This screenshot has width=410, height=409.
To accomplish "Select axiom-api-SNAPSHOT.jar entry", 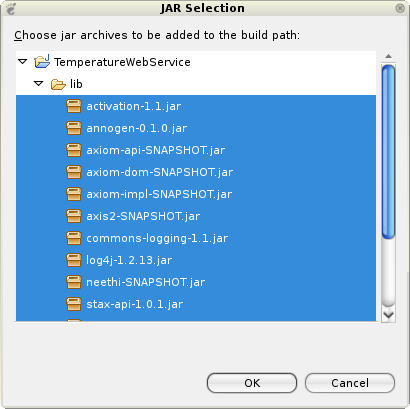I will pos(156,150).
